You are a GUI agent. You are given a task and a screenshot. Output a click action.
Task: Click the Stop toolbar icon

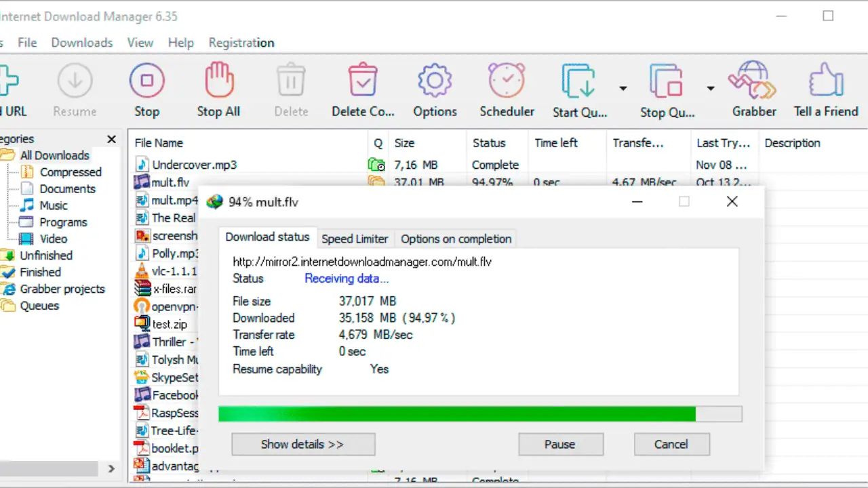coord(146,81)
